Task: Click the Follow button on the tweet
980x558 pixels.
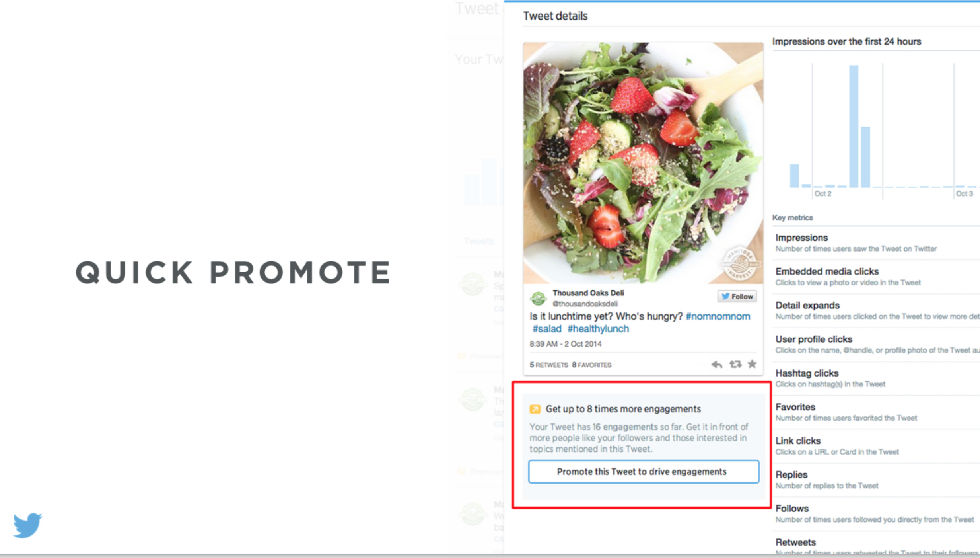Action: (737, 297)
